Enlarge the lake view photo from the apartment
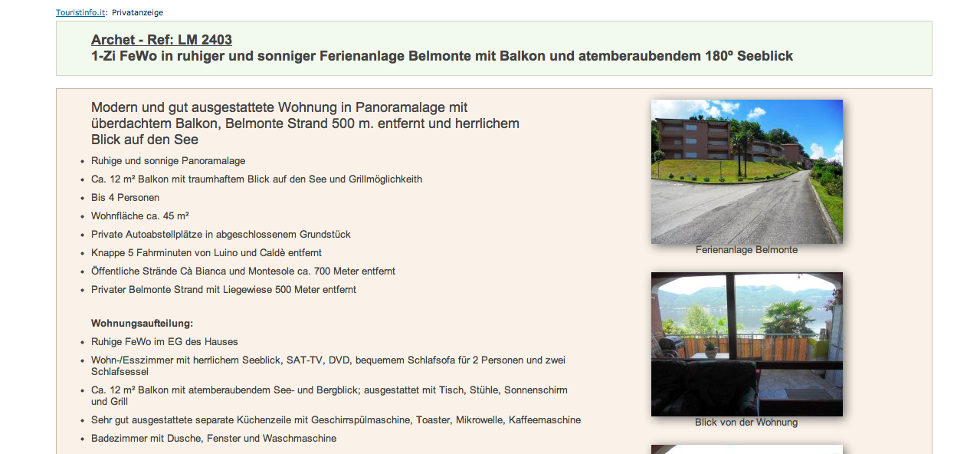This screenshot has height=454, width=980. (746, 344)
